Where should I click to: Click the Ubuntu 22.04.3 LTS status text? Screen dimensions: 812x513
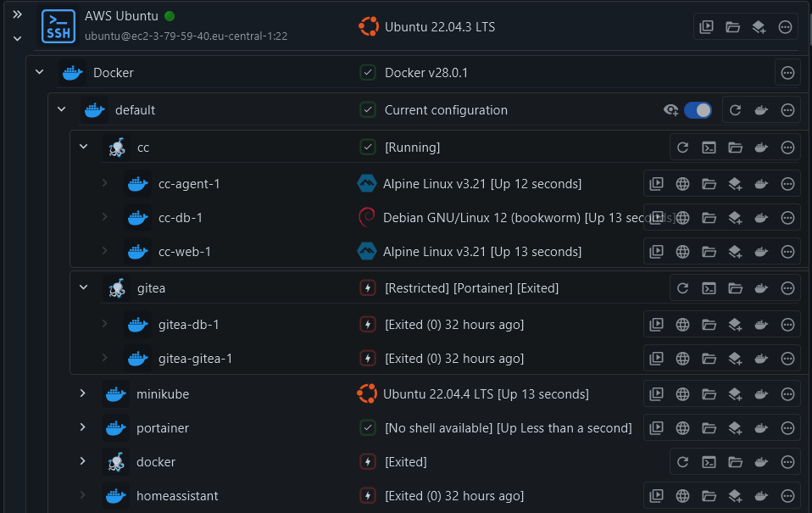coord(440,27)
